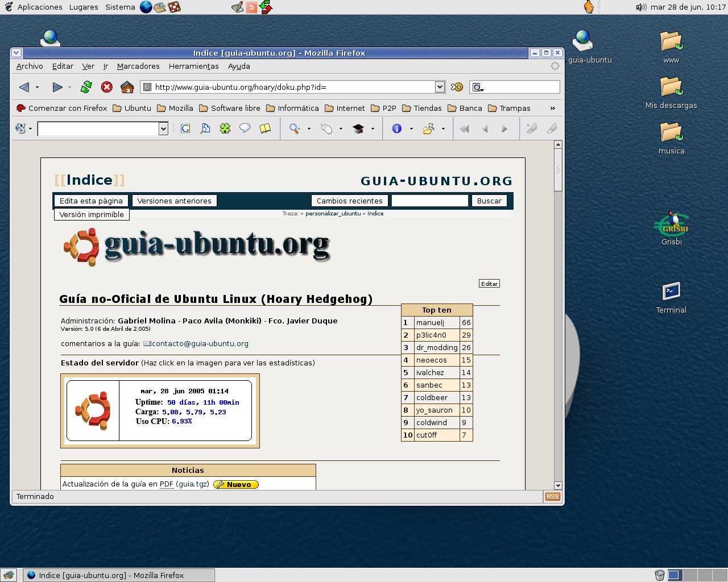Click the "Edita esta página" button
728x582 pixels.
(x=91, y=201)
